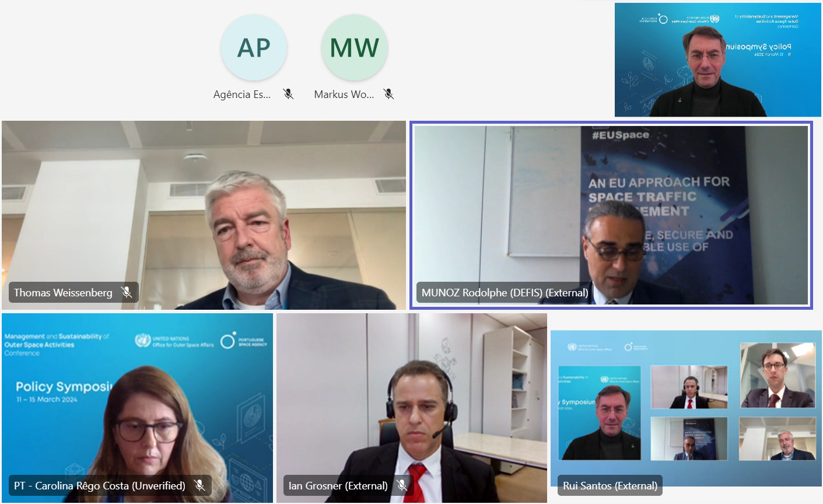Open Ian Grosner's video feed
The width and height of the screenshot is (823, 504).
point(412,408)
